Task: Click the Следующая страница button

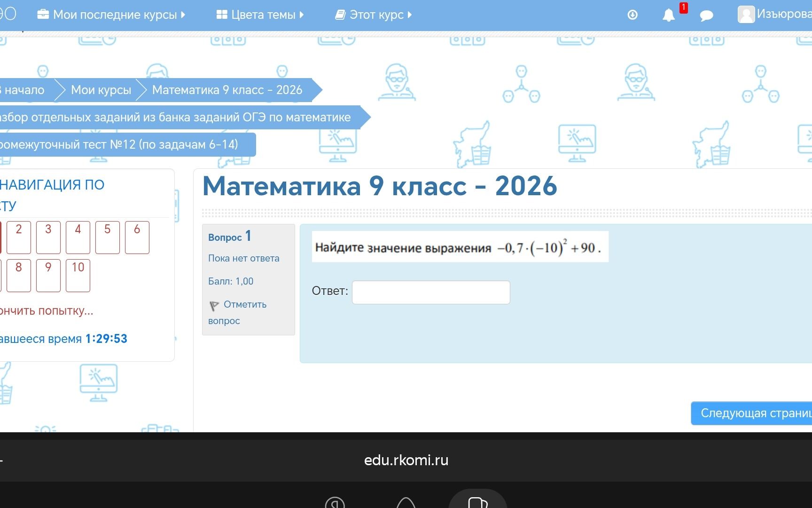Action: [751, 413]
